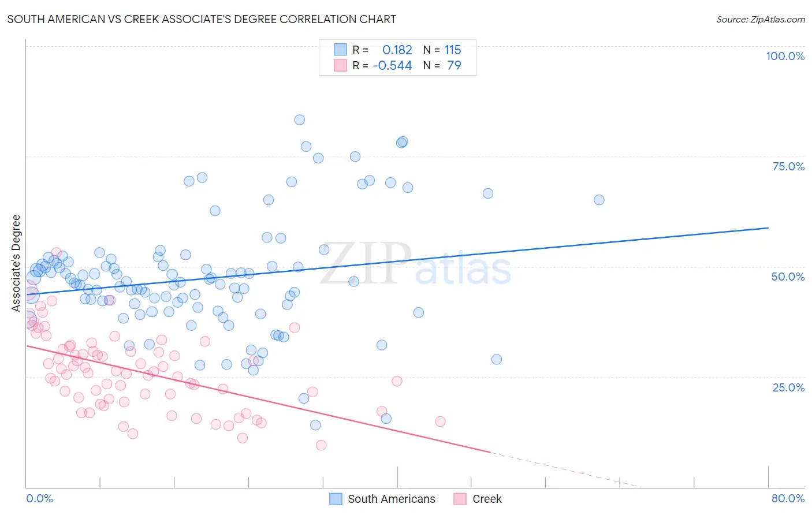Click the pink Creek legend swatch
Viewport: 812px width, 515px height.
tap(460, 499)
